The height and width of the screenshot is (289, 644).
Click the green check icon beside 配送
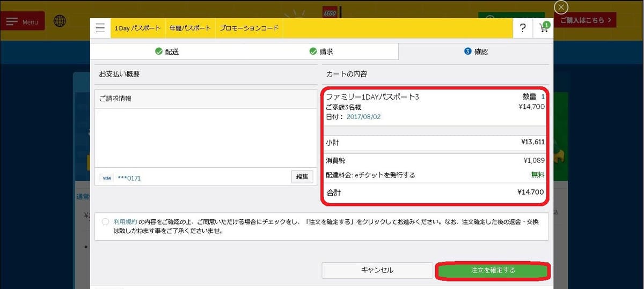pyautogui.click(x=158, y=51)
